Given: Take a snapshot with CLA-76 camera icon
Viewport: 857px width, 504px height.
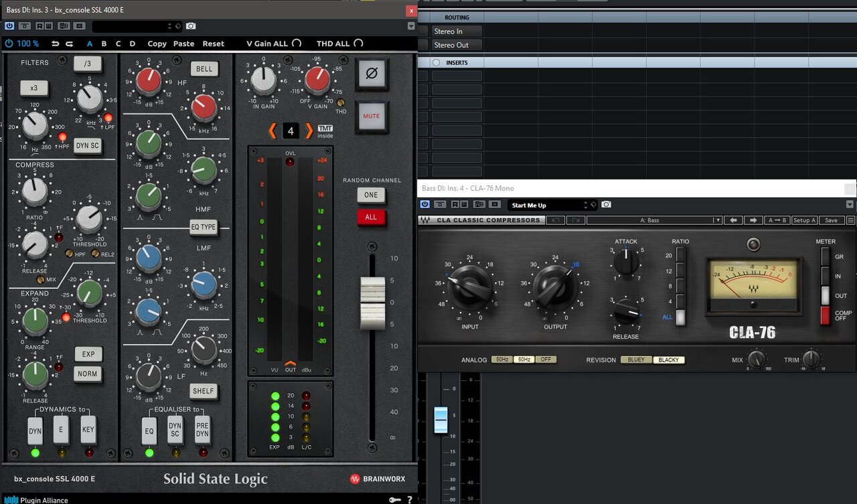Looking at the screenshot, I should 606,205.
